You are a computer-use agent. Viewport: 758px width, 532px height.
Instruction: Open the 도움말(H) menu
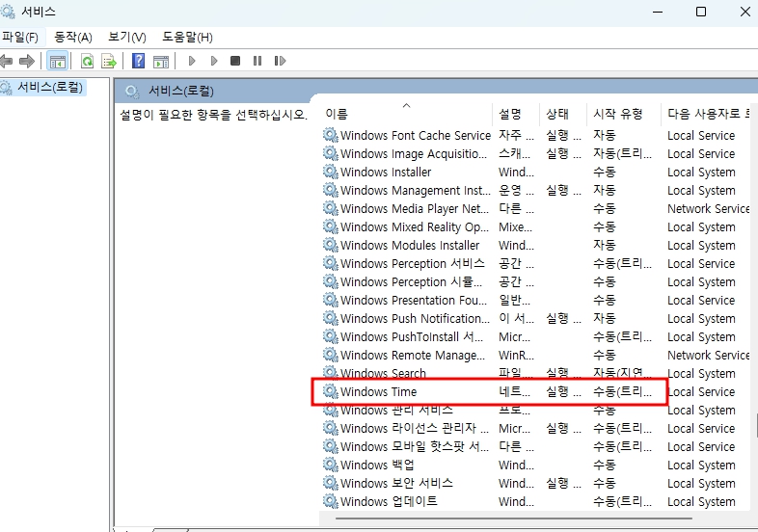click(187, 38)
